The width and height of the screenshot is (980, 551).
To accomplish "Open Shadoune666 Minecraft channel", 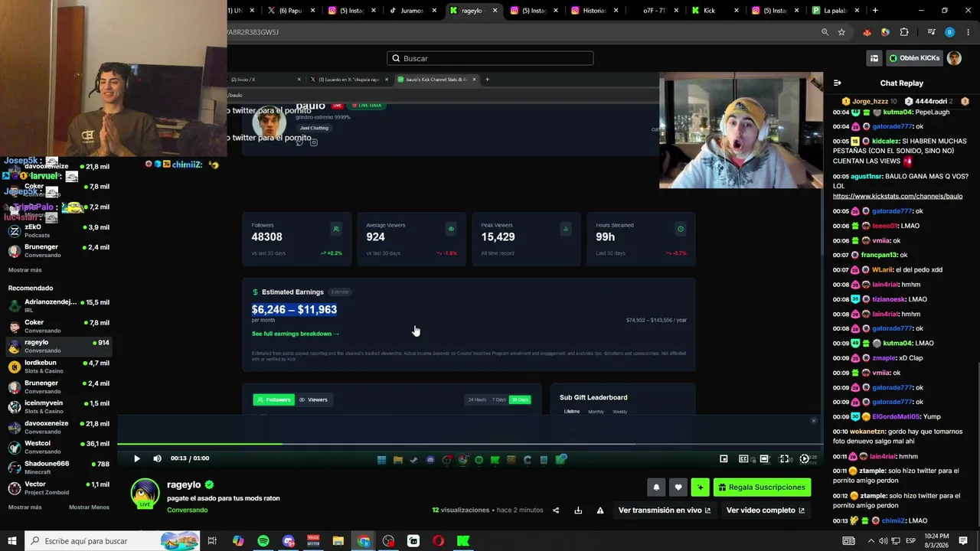I will click(x=59, y=468).
